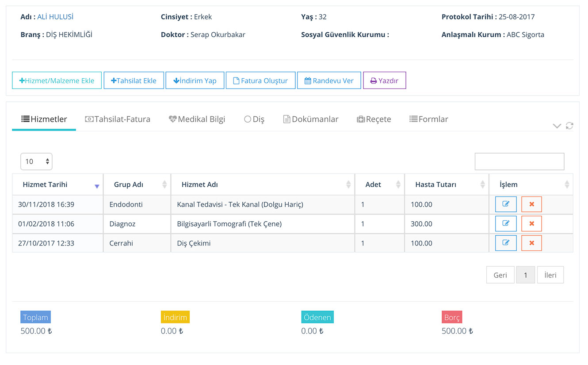Open patient name ALİ HULUSİ link
This screenshot has width=588, height=365.
[55, 17]
